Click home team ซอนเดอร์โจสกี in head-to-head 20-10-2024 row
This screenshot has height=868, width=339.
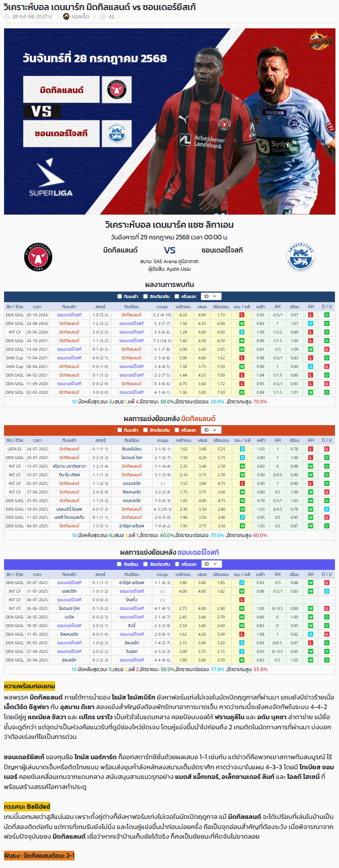69,315
